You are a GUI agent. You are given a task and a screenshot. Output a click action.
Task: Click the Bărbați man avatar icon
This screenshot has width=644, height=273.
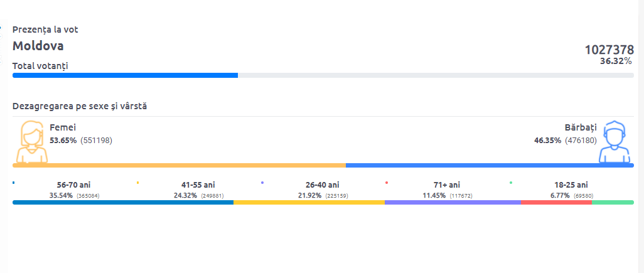(614, 142)
